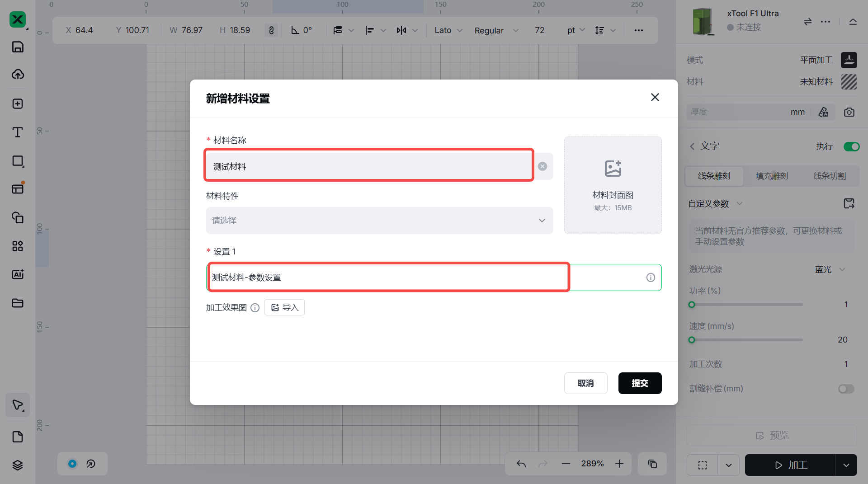The image size is (868, 484).
Task: Open the Lato font dropdown
Action: click(448, 30)
